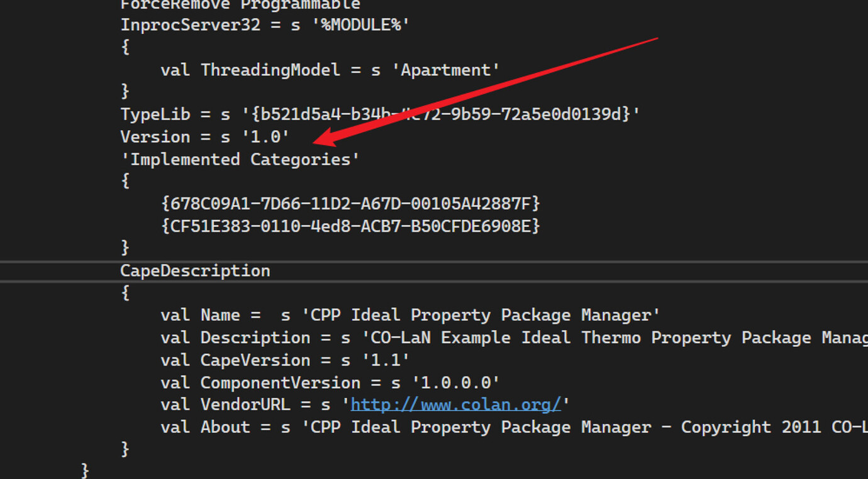Click the opening brace under CapeDescription

click(x=124, y=292)
